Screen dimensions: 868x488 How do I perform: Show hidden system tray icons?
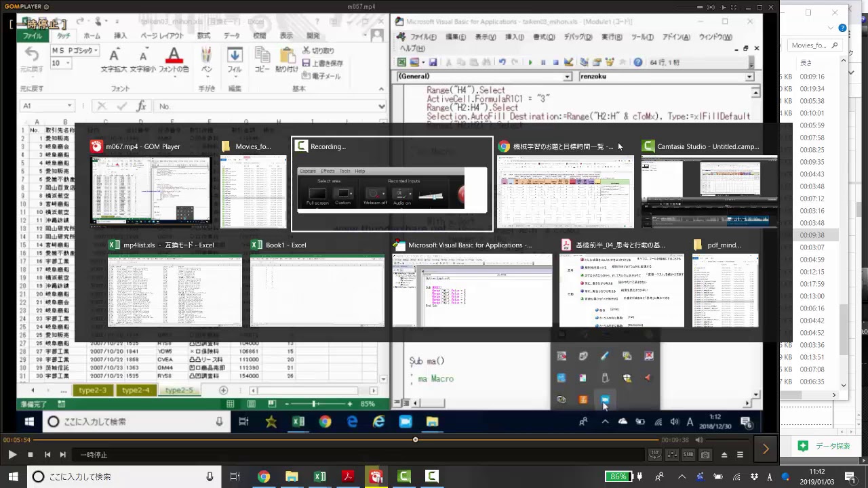point(682,476)
